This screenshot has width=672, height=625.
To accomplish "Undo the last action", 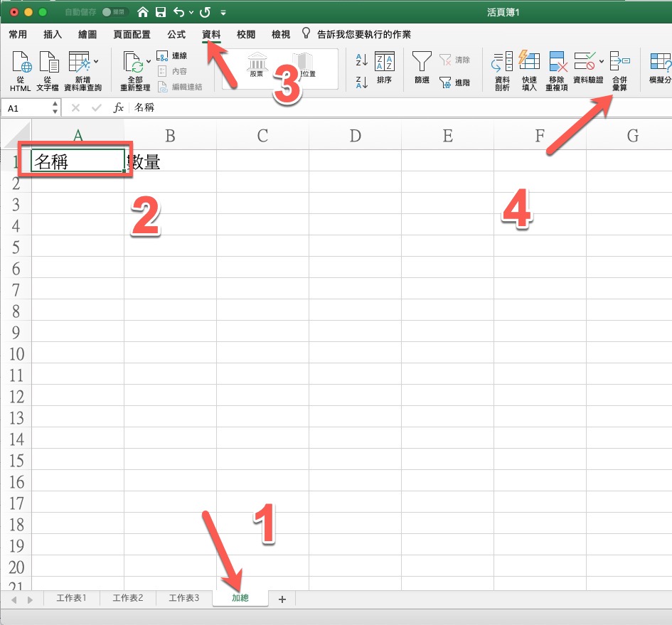I will [x=178, y=12].
